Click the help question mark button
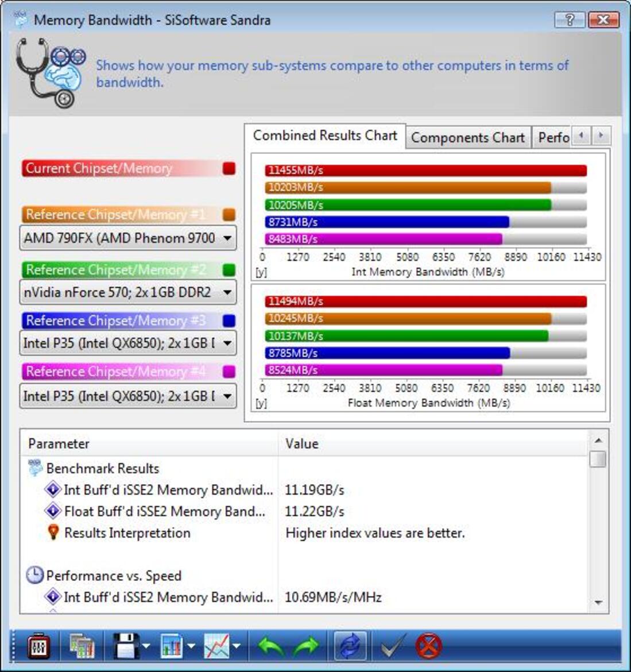Image resolution: width=631 pixels, height=672 pixels. click(570, 20)
